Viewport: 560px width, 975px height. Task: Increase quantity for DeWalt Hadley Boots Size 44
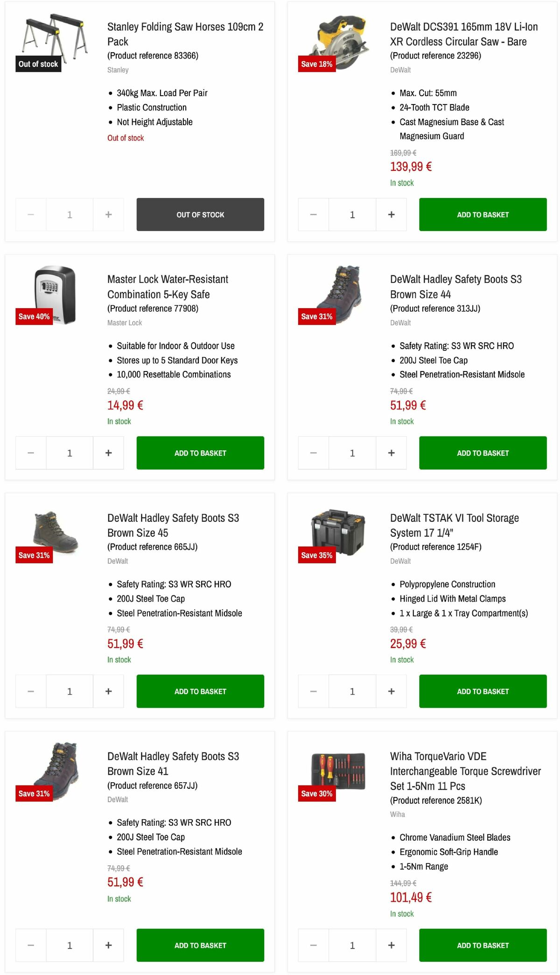(391, 452)
